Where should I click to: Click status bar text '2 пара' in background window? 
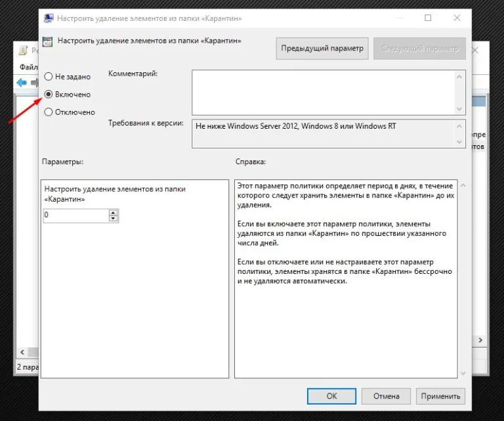28,366
